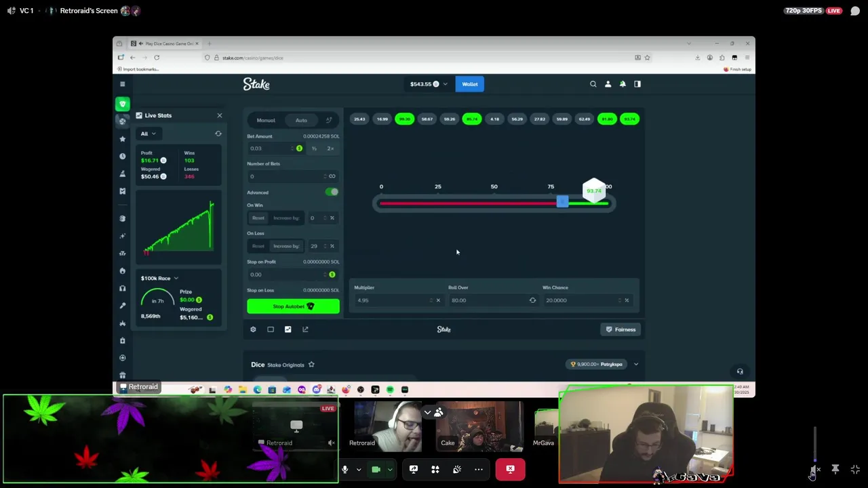This screenshot has width=868, height=488.
Task: Click the browser address bar
Action: [420, 58]
